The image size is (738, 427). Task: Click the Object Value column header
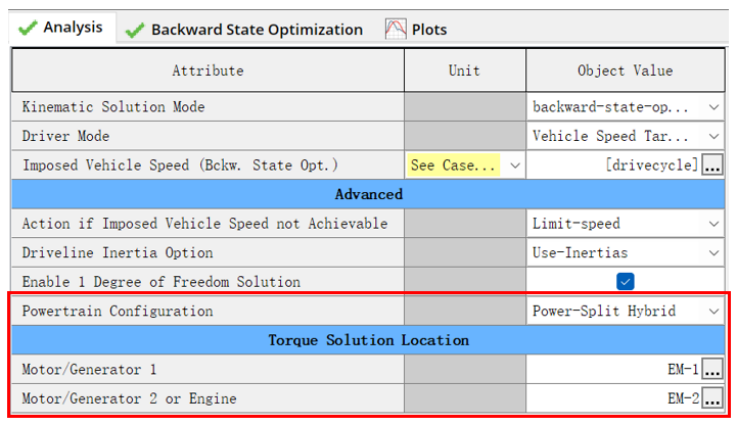(625, 71)
